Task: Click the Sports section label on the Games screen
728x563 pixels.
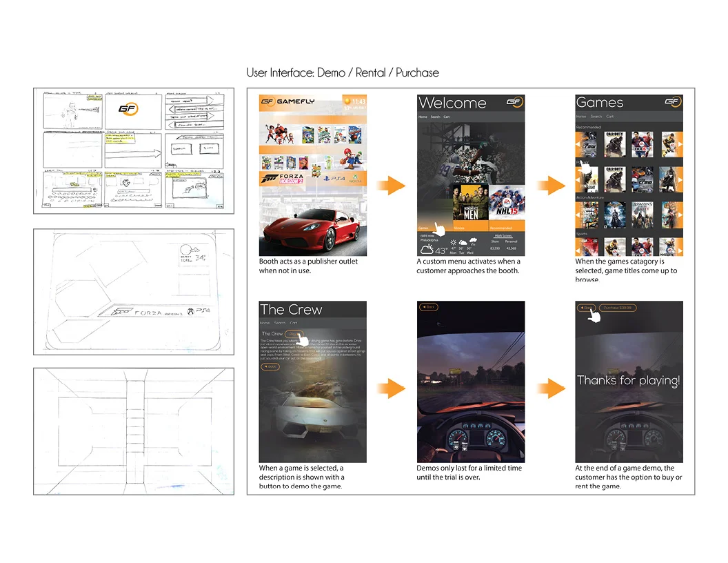Action: [582, 234]
